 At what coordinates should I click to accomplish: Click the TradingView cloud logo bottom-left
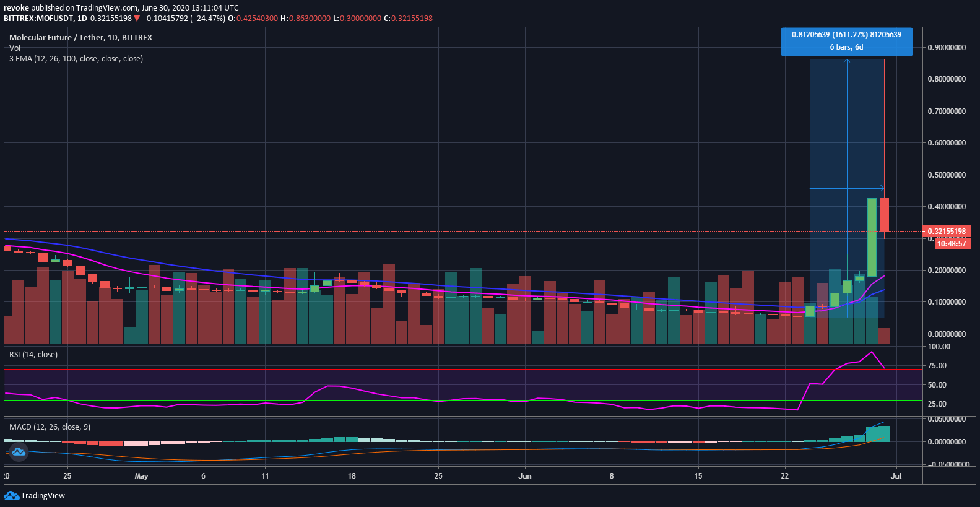[x=12, y=496]
